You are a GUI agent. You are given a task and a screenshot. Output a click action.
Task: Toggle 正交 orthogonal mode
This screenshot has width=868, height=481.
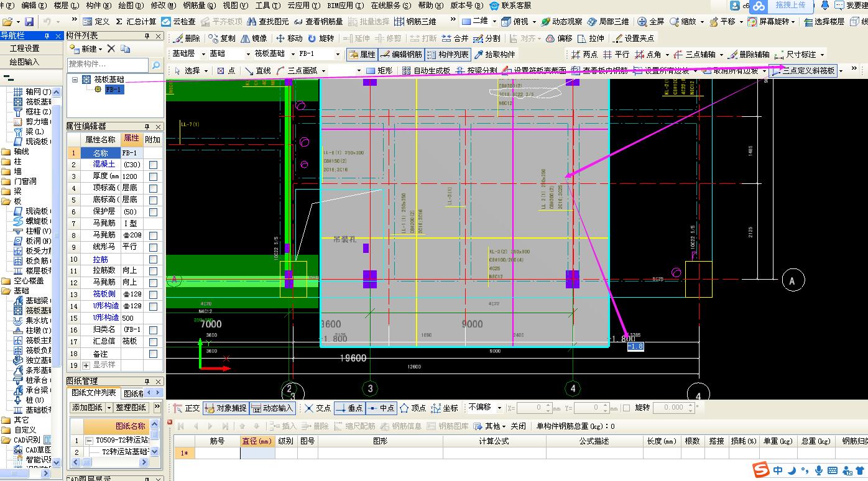[187, 408]
